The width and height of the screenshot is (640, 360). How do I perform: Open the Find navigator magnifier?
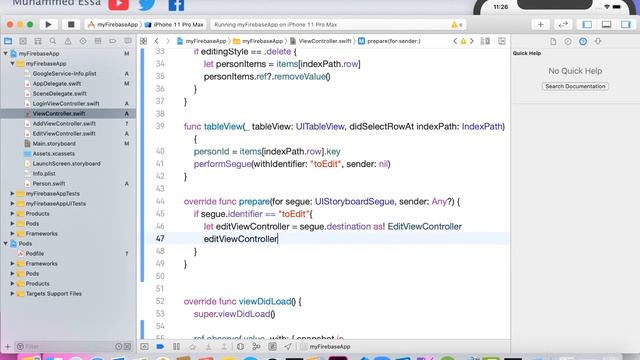coord(53,41)
